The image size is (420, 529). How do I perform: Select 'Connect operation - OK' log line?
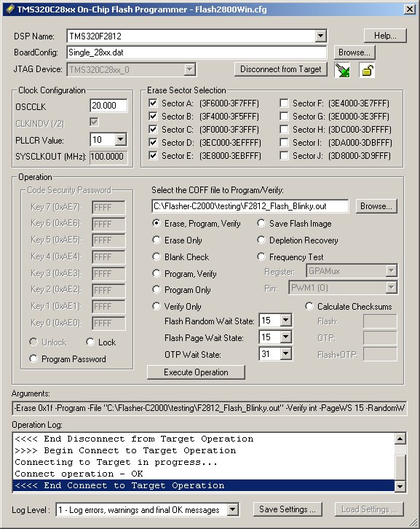(x=204, y=474)
